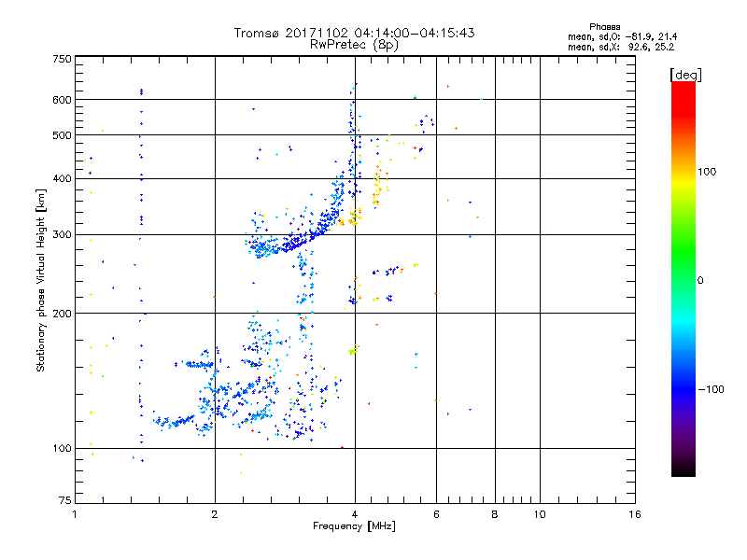Click the blue E-layer trace near 115 km
Viewport: 747px width, 560px height.
[176, 422]
